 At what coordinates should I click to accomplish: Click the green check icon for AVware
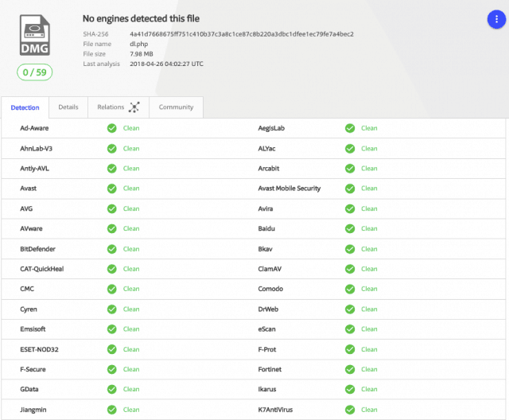[x=111, y=229]
